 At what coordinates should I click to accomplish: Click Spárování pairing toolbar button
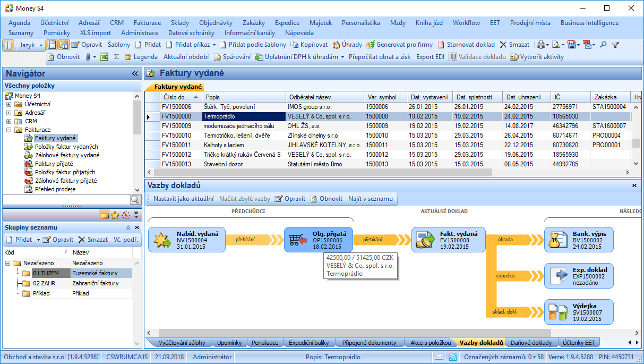[x=233, y=57]
